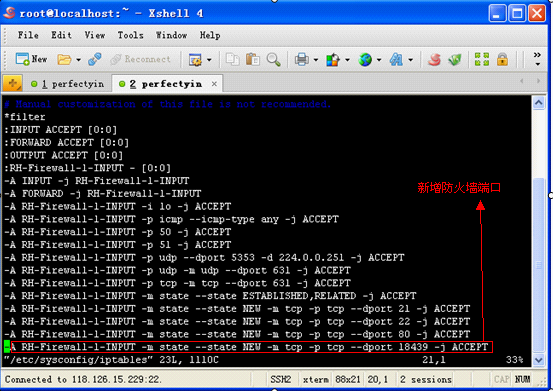Click the --dport 22 rule line
Image resolution: width=554 pixels, height=392 pixels.
237,321
